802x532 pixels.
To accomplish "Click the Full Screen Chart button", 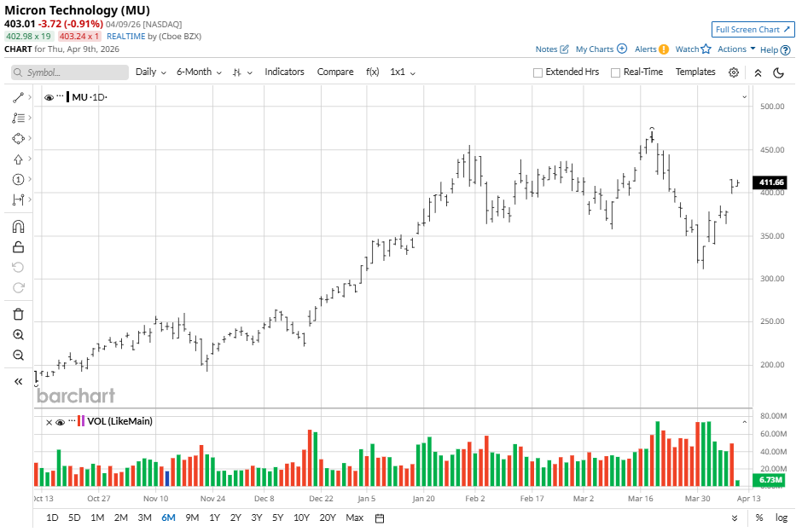I will click(x=753, y=29).
